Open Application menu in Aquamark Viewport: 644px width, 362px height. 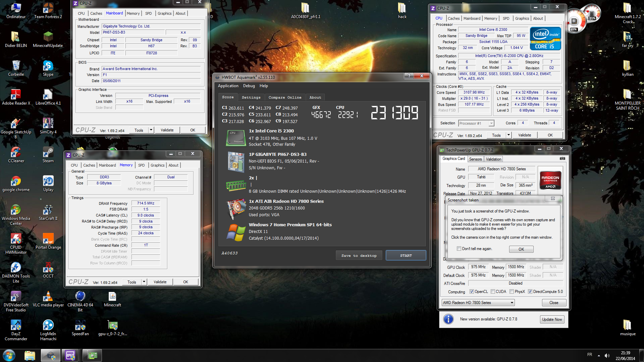228,86
